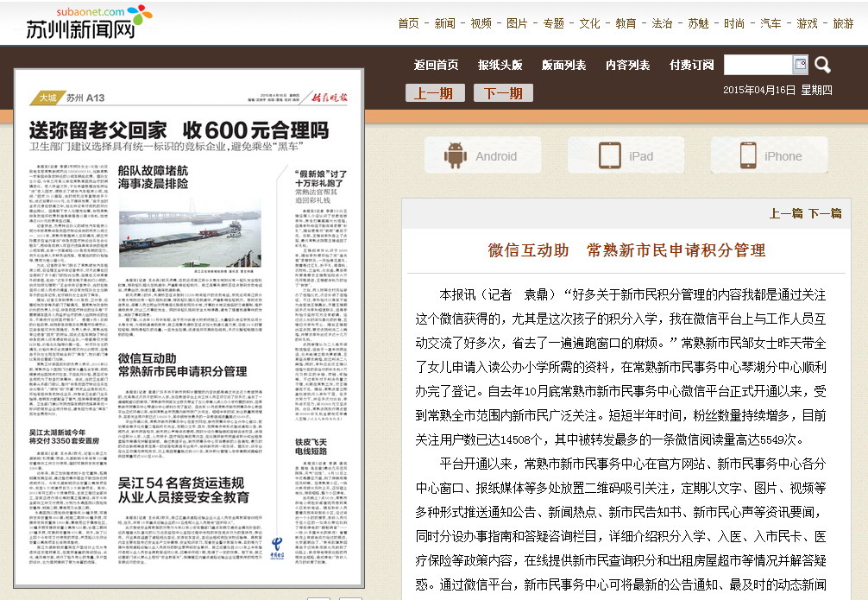The image size is (868, 600).
Task: Click the article title 微信互动助 常熟新市民申请积分管理
Action: click(x=626, y=249)
